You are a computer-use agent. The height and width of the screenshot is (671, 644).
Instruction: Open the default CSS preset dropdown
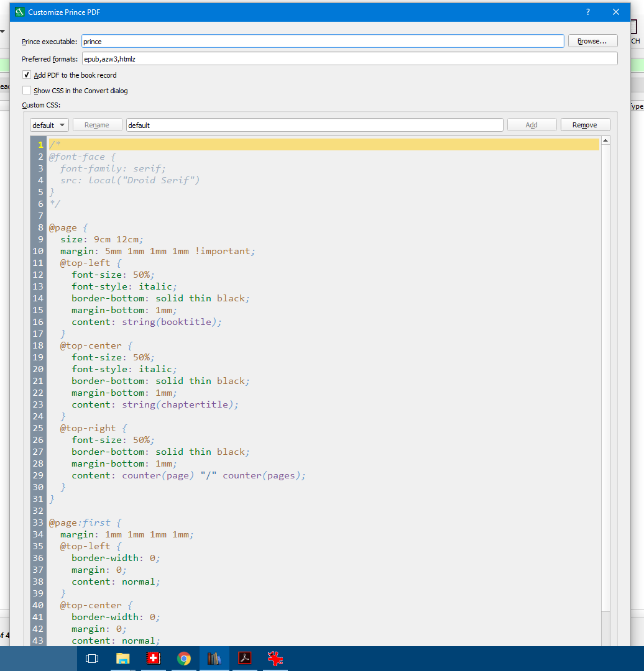pos(49,125)
